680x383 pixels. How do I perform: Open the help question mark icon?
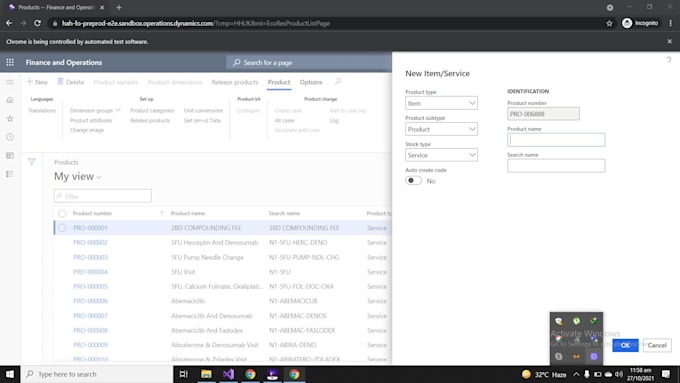point(669,60)
